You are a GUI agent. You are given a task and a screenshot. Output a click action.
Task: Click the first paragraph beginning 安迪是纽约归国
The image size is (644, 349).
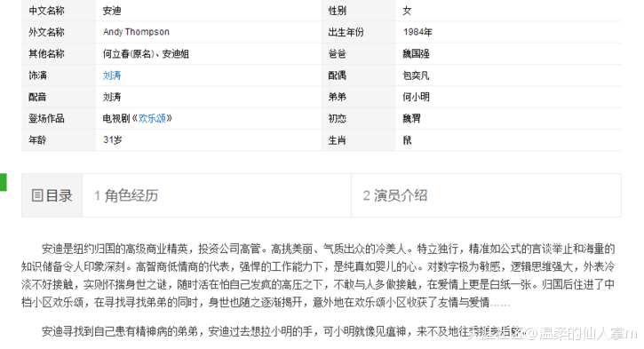[x=318, y=275]
